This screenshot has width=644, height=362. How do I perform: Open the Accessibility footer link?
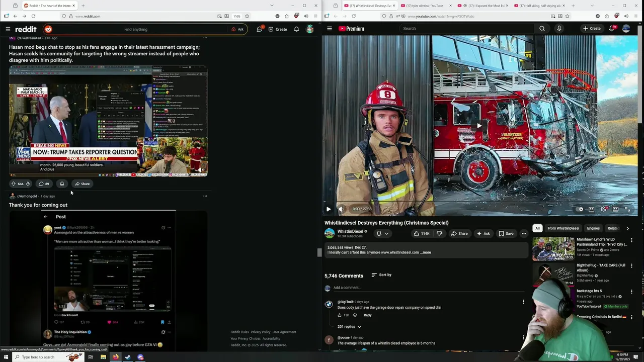pyautogui.click(x=271, y=338)
